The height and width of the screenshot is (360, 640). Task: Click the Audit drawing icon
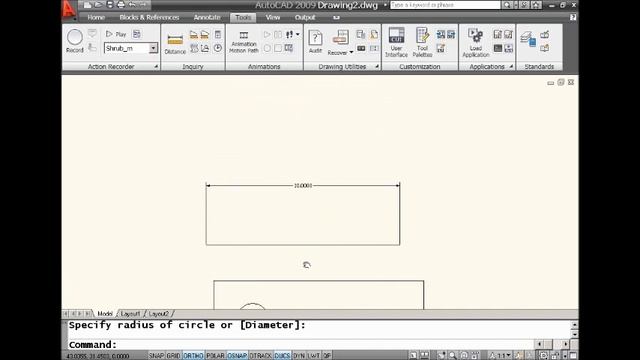point(315,42)
